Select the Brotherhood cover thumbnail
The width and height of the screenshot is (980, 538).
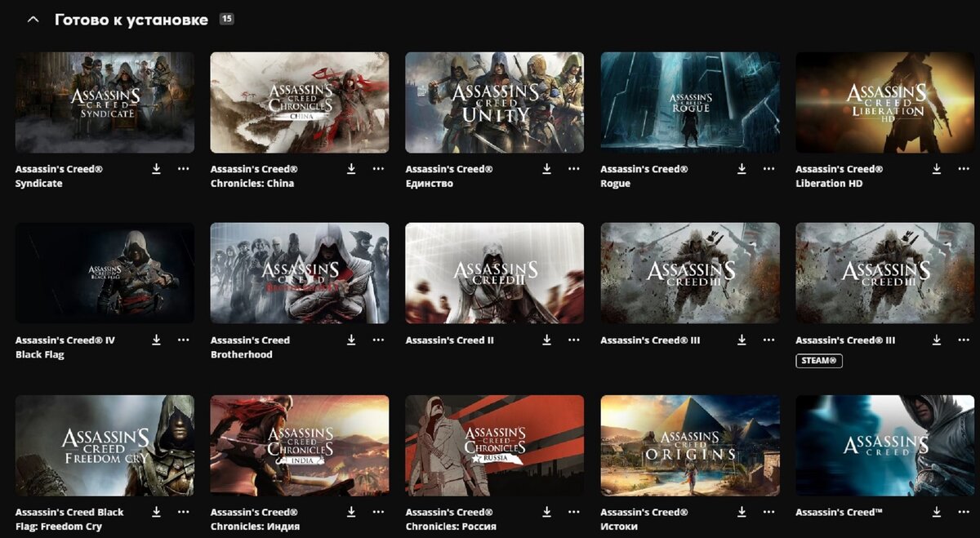(300, 273)
